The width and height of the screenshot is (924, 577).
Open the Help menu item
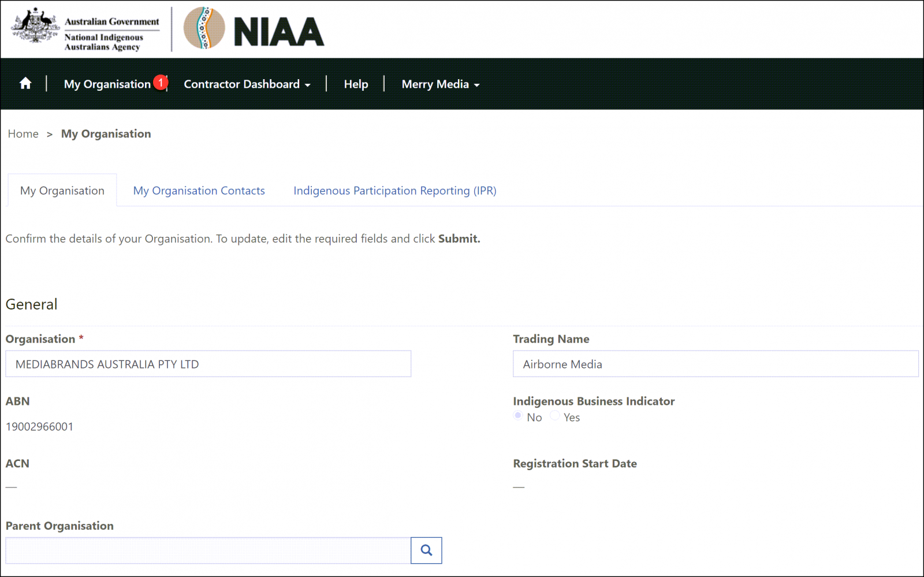356,84
